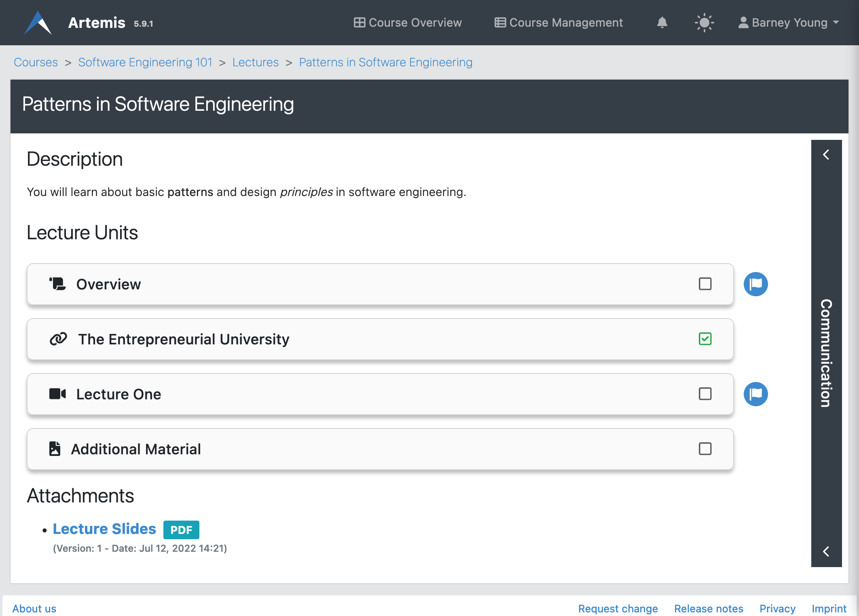Screen dimensions: 859x616
Task: Click the video camera icon of Lecture One
Action: (x=57, y=394)
